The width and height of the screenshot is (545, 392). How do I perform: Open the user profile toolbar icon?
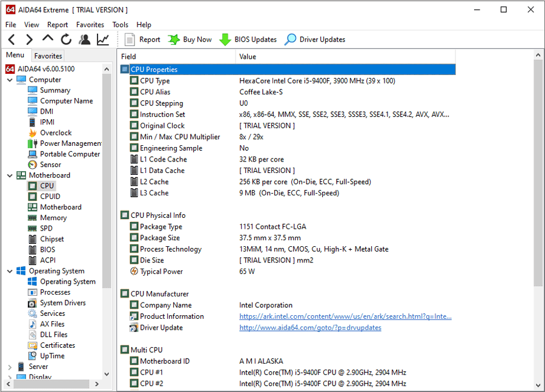84,39
